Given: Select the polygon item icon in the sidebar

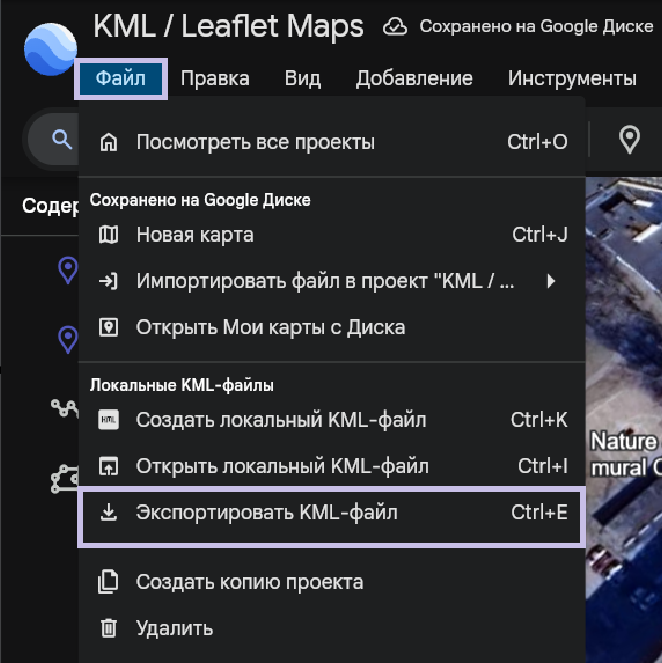Looking at the screenshot, I should tap(65, 477).
